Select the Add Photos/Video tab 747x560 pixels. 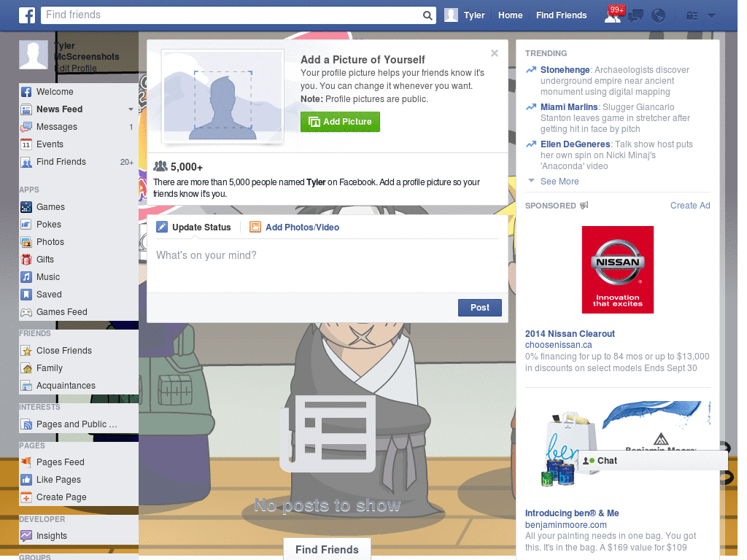pyautogui.click(x=295, y=227)
